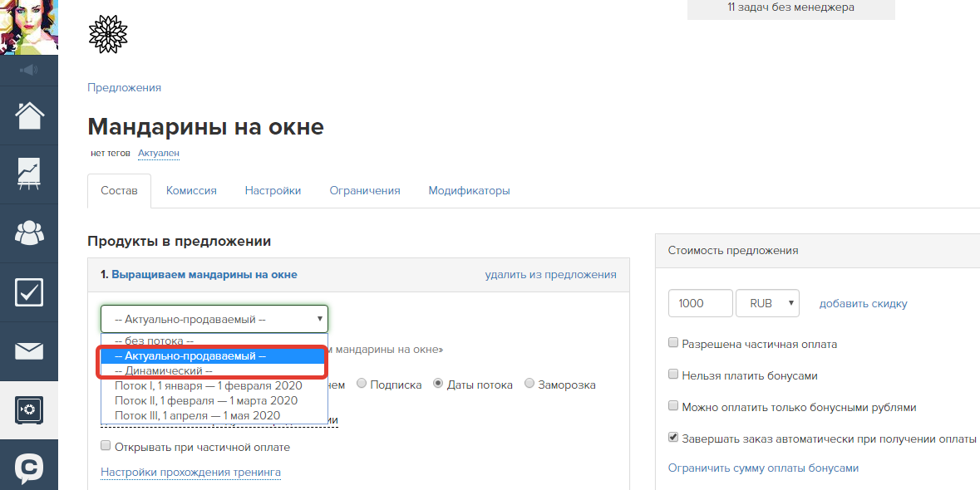Click the 'Продукты в предложении' heading
The width and height of the screenshot is (980, 490).
click(180, 241)
